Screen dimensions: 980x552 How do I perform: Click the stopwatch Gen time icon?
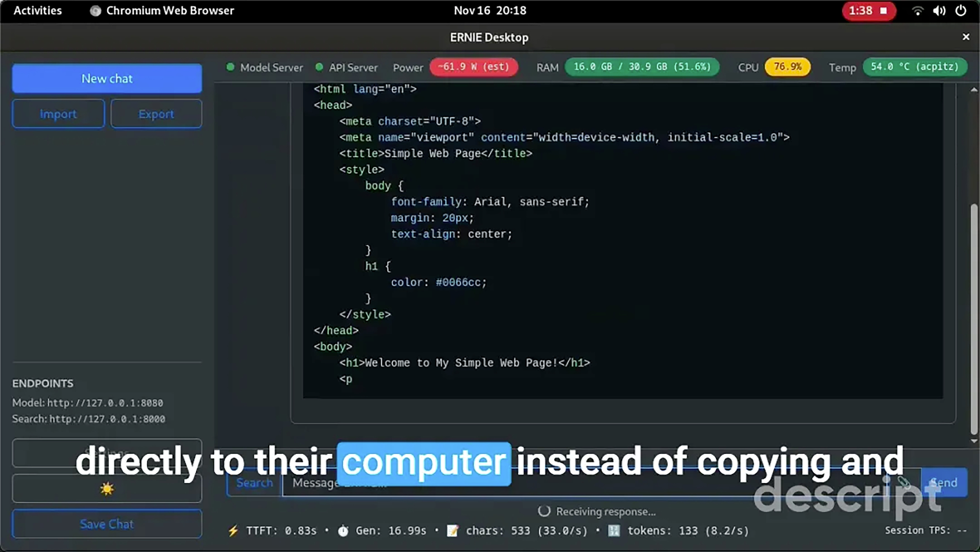click(x=343, y=531)
